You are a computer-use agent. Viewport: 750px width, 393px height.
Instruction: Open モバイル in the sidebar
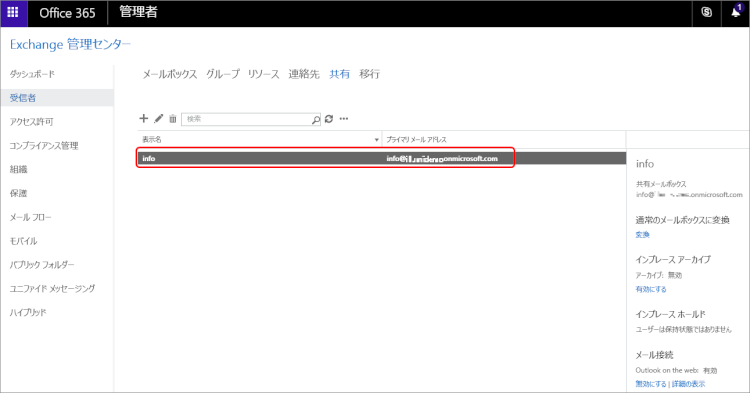click(23, 241)
